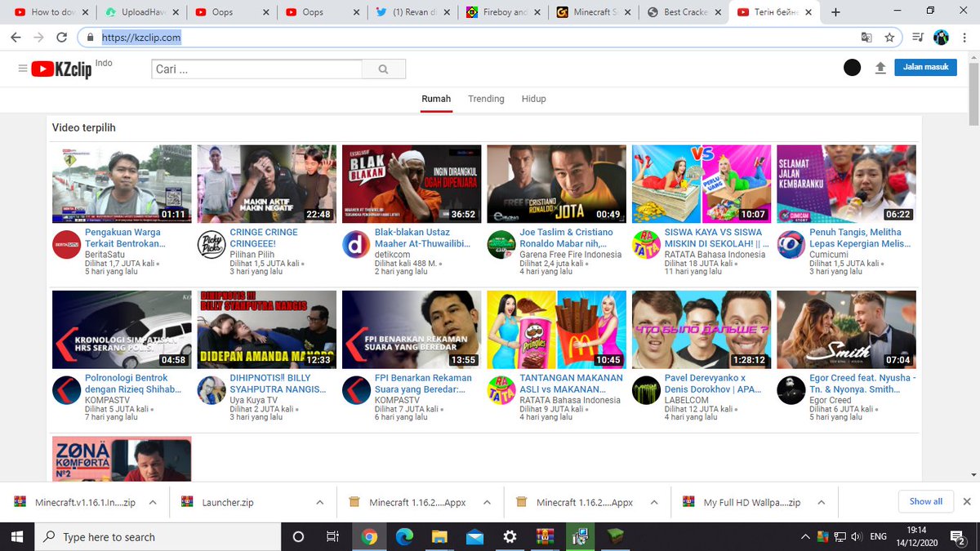This screenshot has width=980, height=551.
Task: Click the Chrome profile avatar
Action: point(941,38)
